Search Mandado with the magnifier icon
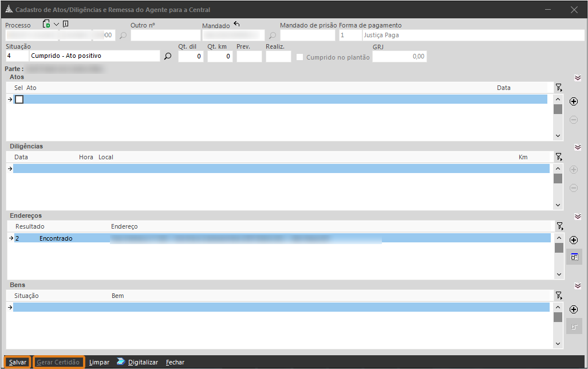This screenshot has height=369, width=588. click(x=273, y=36)
